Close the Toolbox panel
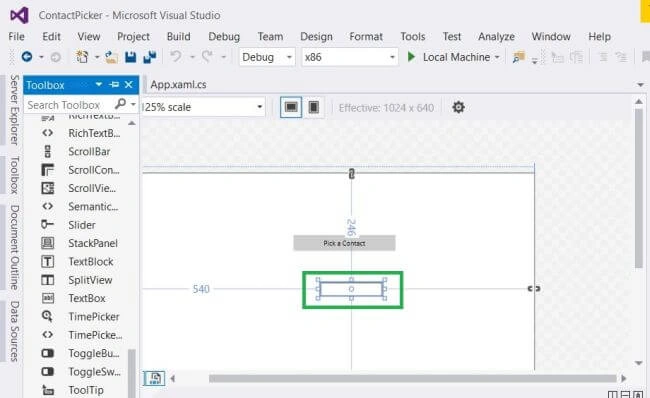The width and height of the screenshot is (650, 398). click(x=129, y=85)
